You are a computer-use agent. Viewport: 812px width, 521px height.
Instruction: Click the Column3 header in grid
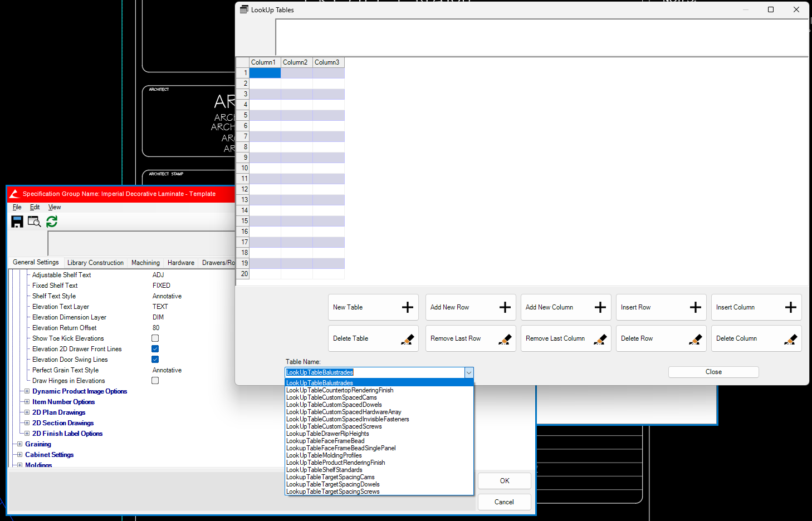(329, 62)
